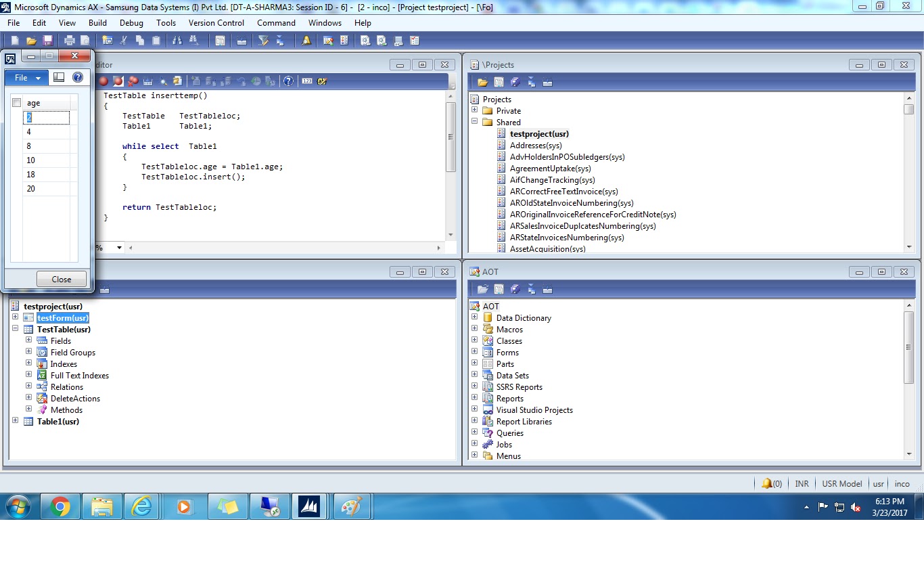Remove all breakpoints using the editor toolbar icon
Screen dimensions: 924x574
[134, 81]
